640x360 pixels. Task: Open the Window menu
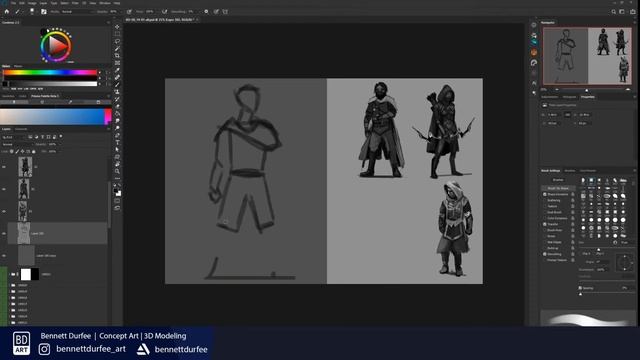[104, 3]
